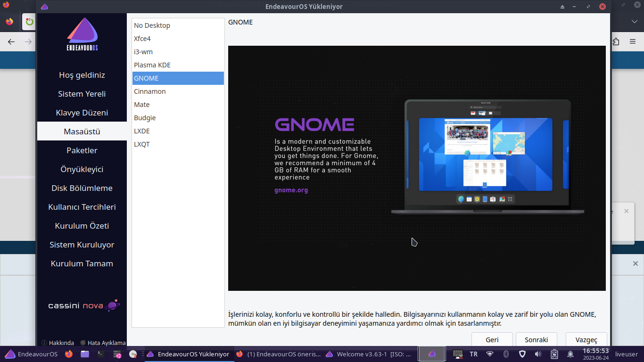Image resolution: width=644 pixels, height=362 pixels.
Task: Open the Wi-Fi network tray icon
Action: pos(490,354)
